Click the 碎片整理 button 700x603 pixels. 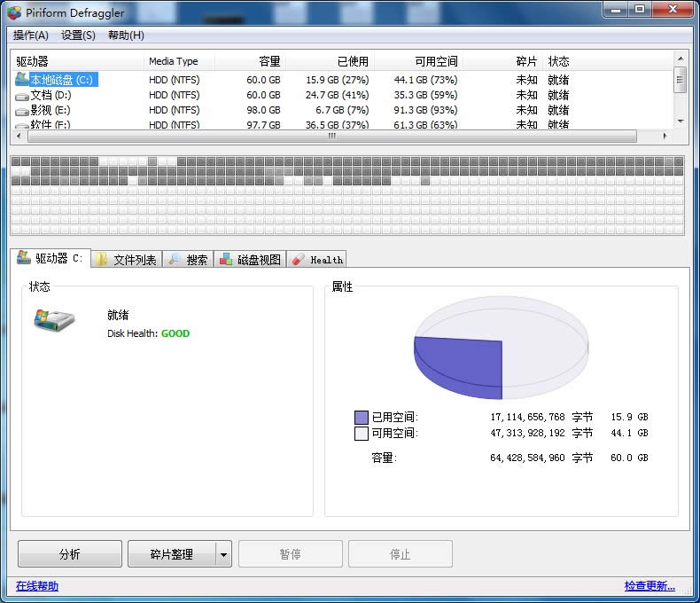coord(171,554)
